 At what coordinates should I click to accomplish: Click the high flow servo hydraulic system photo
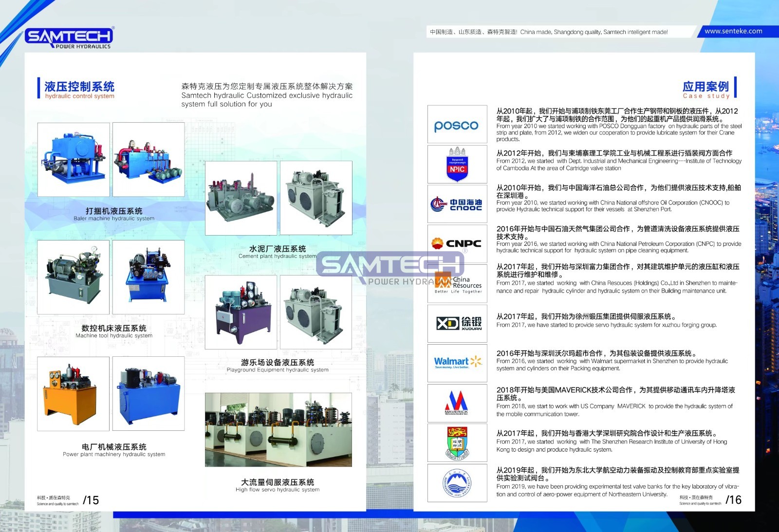278,430
